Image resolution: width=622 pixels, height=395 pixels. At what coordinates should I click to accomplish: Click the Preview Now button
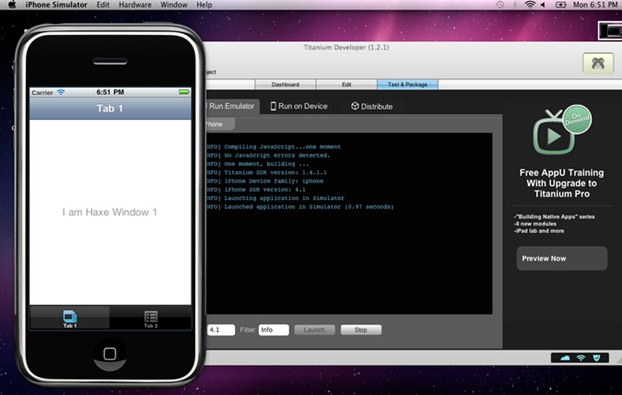(562, 259)
